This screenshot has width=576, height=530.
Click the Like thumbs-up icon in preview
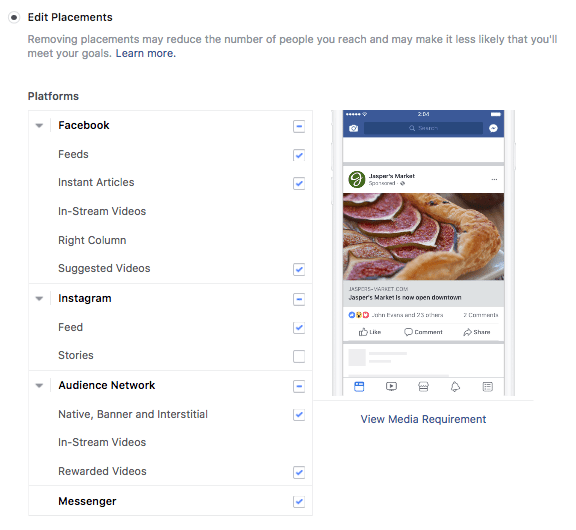point(363,332)
